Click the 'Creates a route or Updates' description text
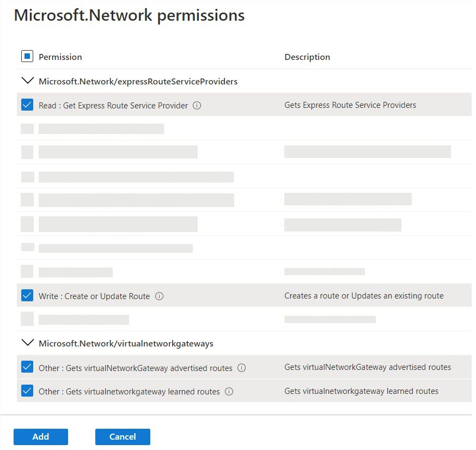476x450 pixels. (364, 296)
